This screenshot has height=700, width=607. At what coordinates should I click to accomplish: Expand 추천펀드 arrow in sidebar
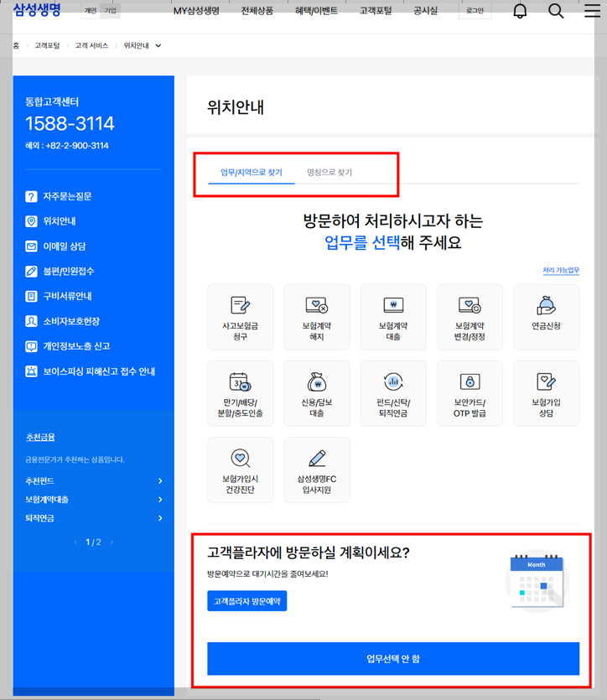click(x=160, y=481)
